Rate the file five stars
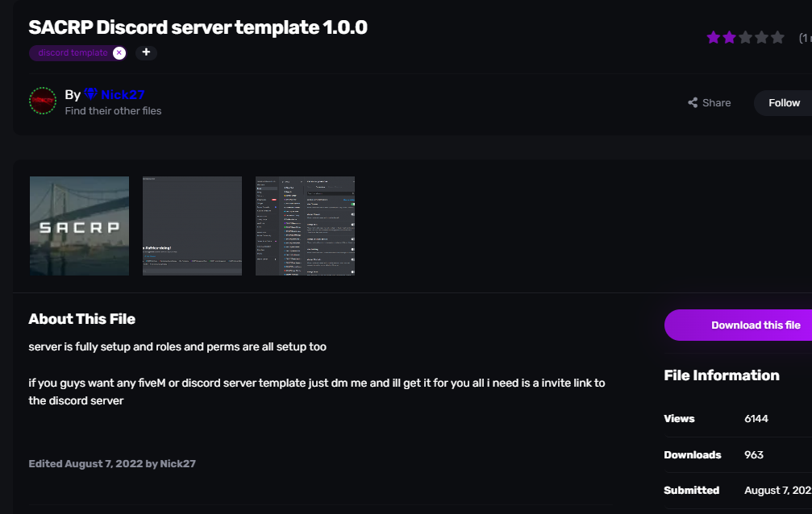Screen dimensions: 812x514 [777, 38]
